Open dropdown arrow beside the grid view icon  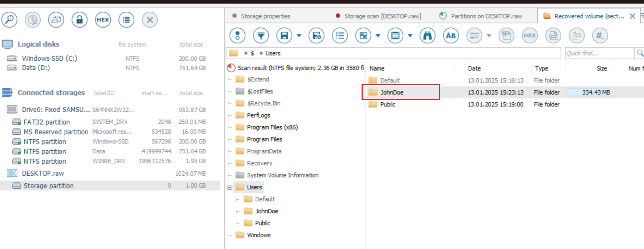378,36
